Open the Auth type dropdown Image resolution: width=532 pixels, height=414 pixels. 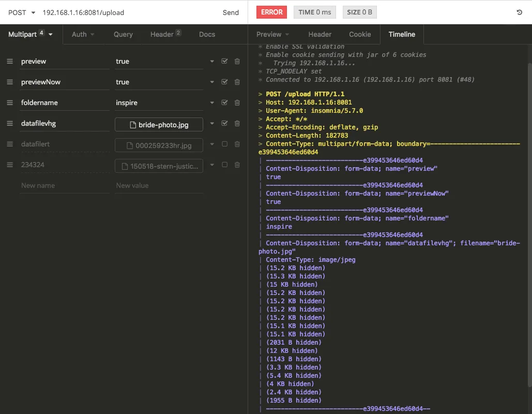coord(83,34)
